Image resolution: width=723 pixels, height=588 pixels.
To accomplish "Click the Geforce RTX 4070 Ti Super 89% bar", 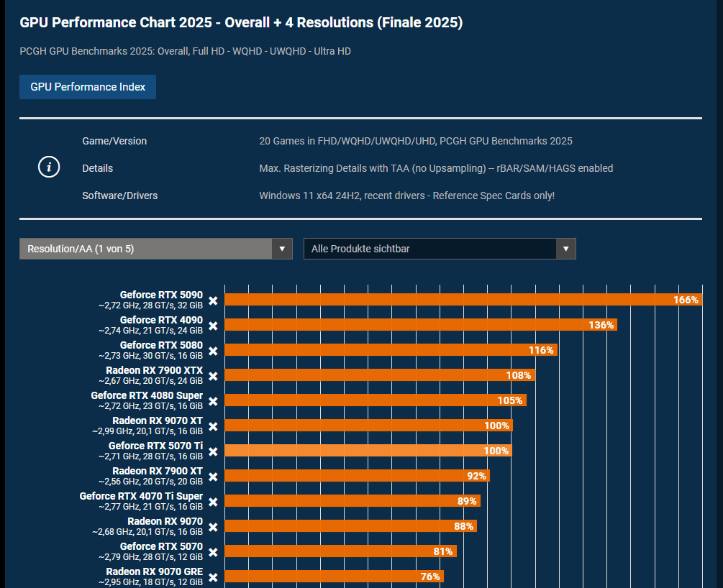I will tap(353, 500).
